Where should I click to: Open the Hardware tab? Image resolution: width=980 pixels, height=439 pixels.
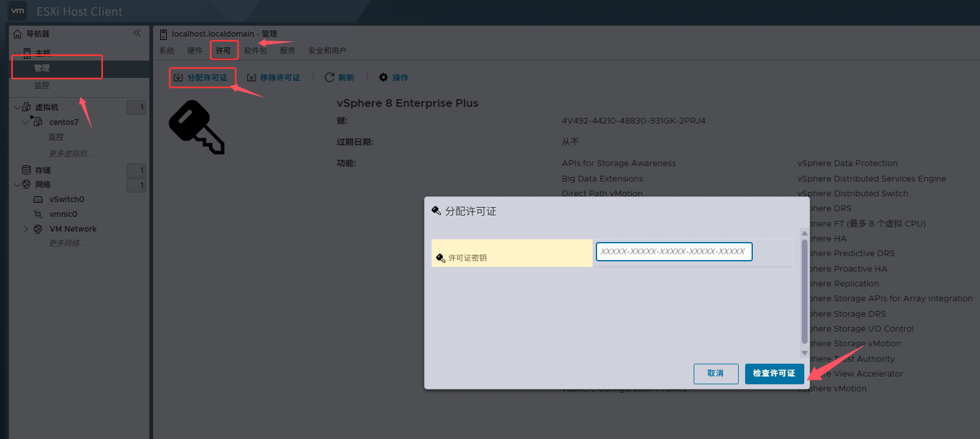pos(195,51)
